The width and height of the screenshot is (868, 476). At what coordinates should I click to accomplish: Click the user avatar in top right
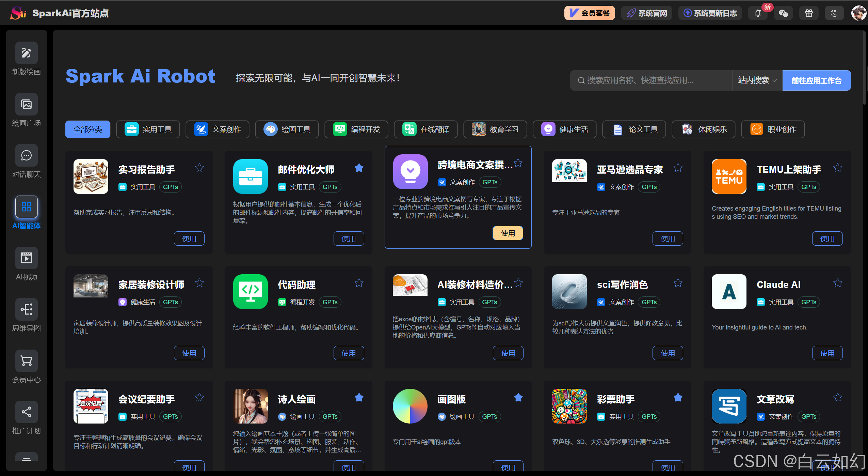tap(858, 13)
